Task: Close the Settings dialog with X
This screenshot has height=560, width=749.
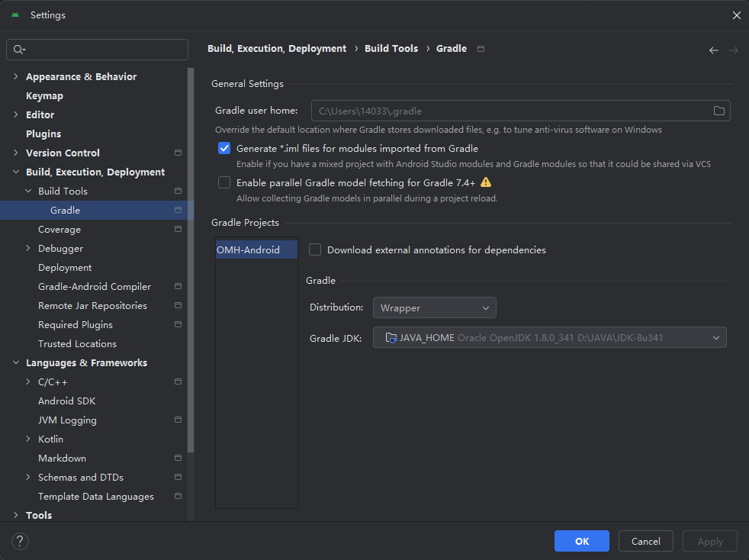Action: tap(737, 15)
